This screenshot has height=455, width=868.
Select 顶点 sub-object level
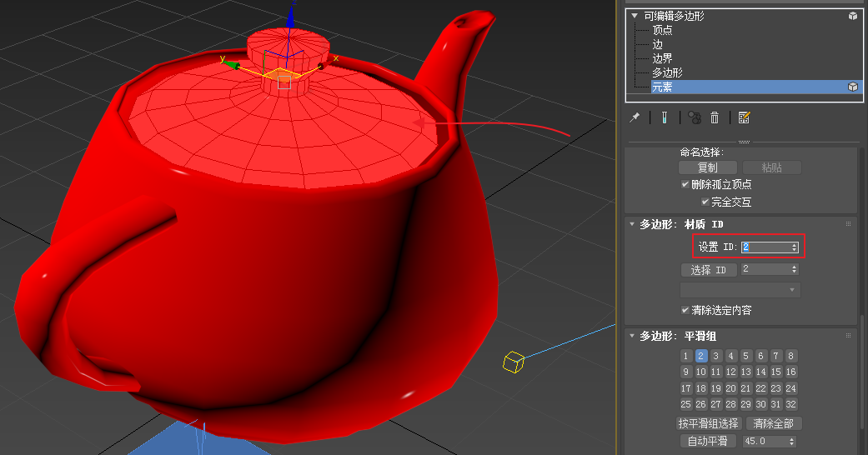click(662, 30)
